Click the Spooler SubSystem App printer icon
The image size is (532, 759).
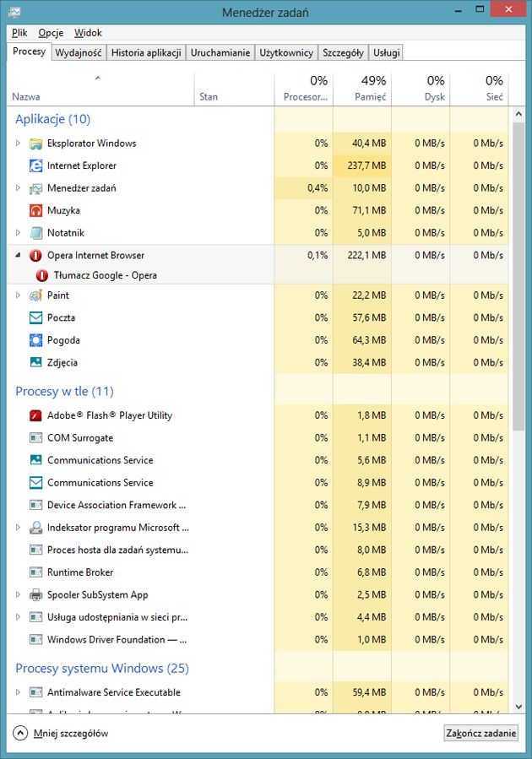click(35, 594)
